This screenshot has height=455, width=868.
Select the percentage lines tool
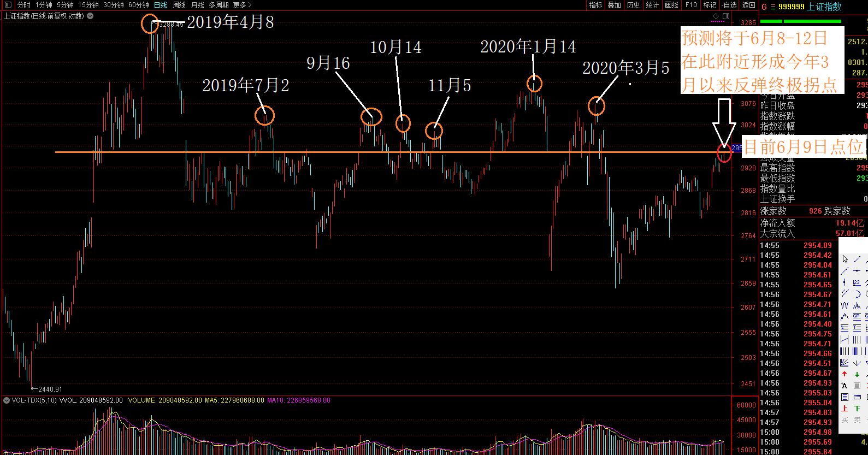[845, 328]
